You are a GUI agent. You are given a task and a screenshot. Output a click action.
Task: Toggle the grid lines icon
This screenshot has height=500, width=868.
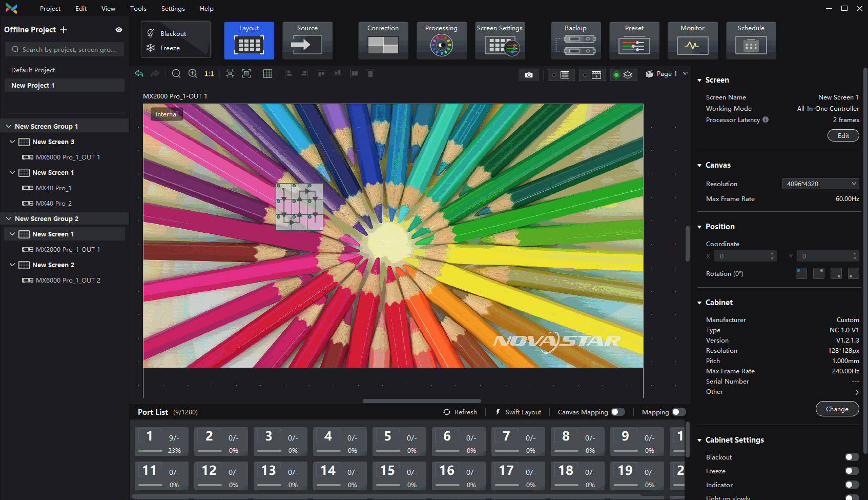pos(267,74)
